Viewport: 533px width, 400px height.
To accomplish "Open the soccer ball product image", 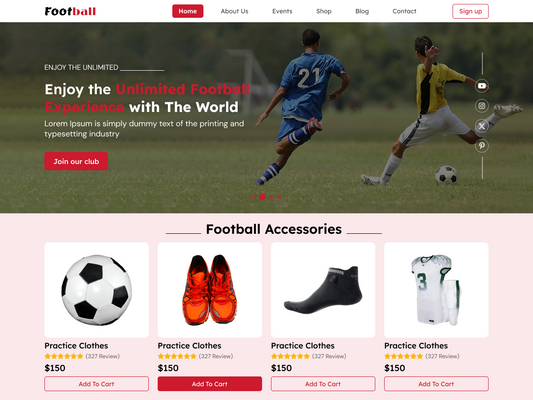I will tap(97, 290).
